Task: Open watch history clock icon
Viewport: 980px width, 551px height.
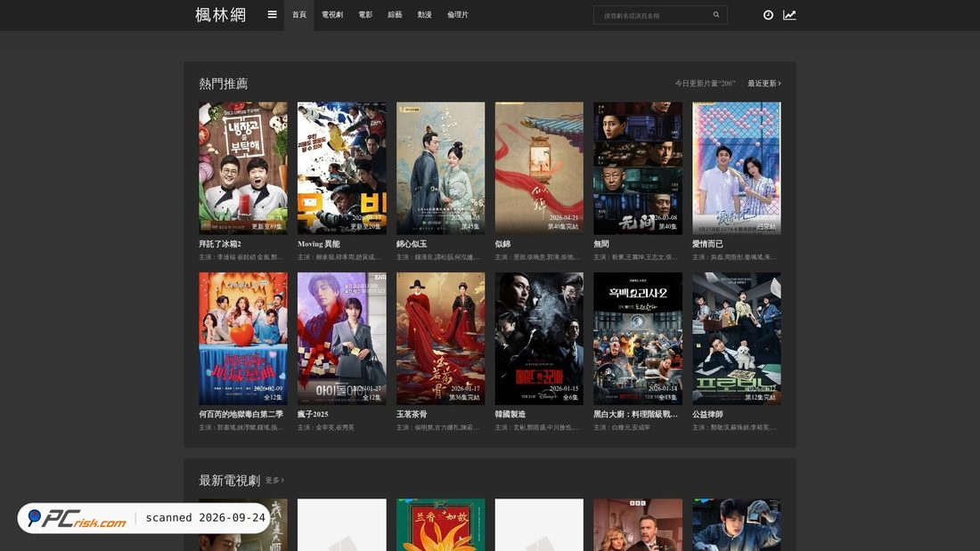Action: click(768, 15)
